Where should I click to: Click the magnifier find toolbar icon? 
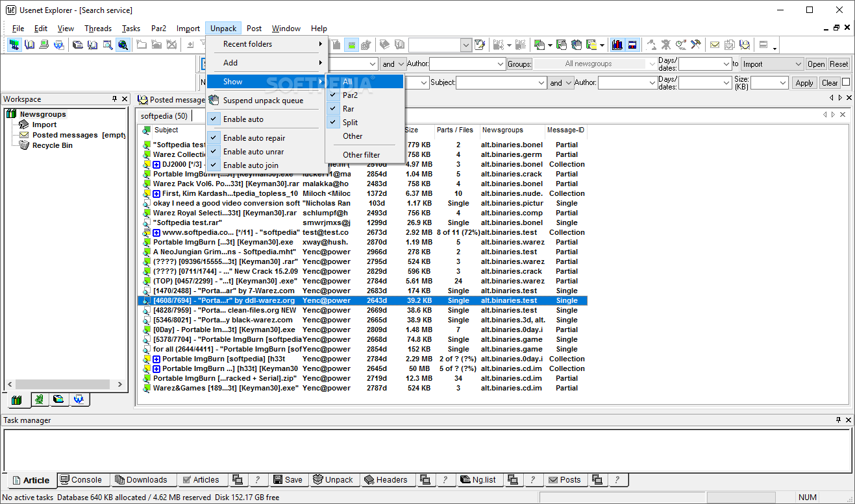click(108, 45)
